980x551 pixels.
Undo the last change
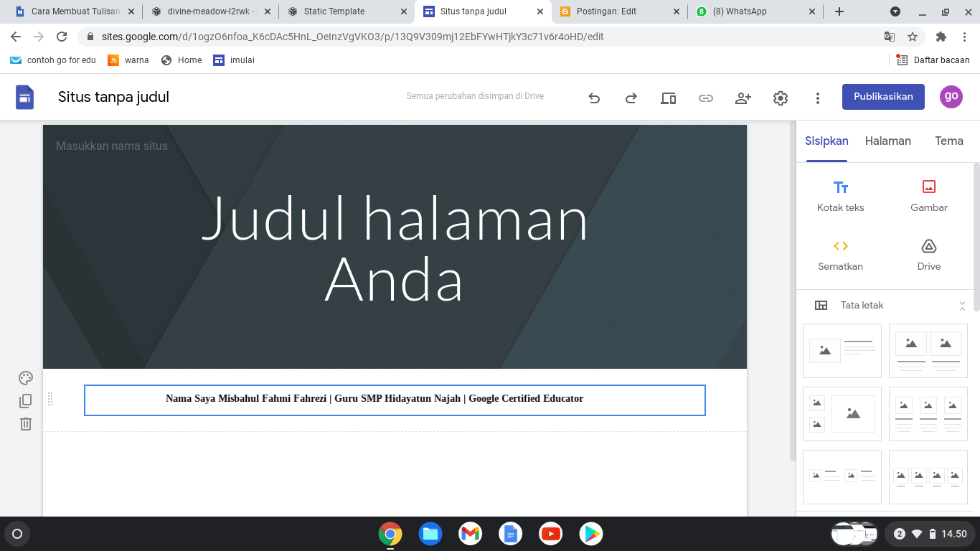point(594,98)
